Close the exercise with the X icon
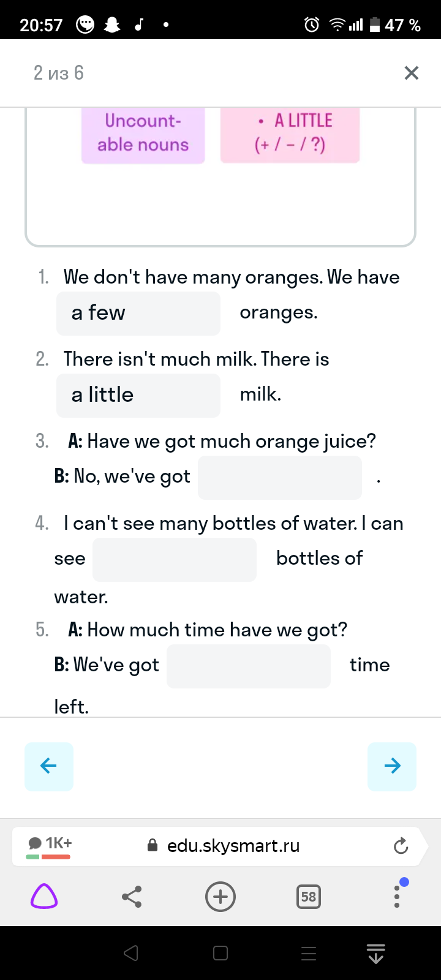Screen dimensions: 441x980 point(412,73)
